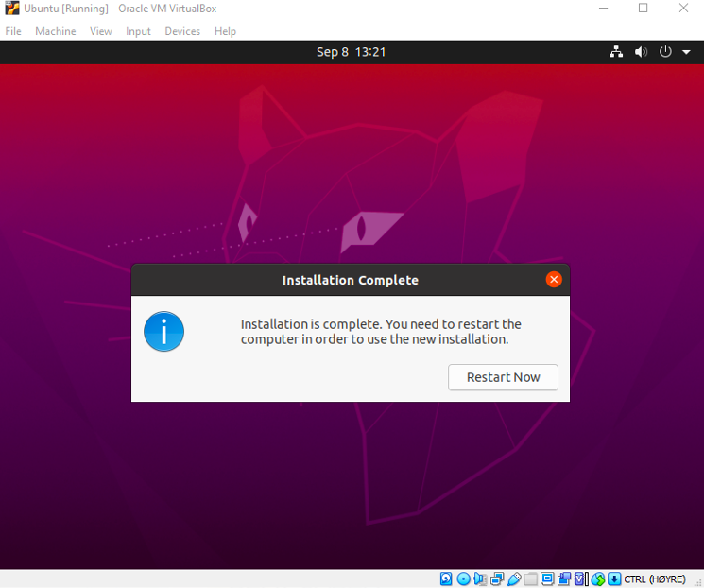
Task: Click the shared folders status icon
Action: (531, 579)
